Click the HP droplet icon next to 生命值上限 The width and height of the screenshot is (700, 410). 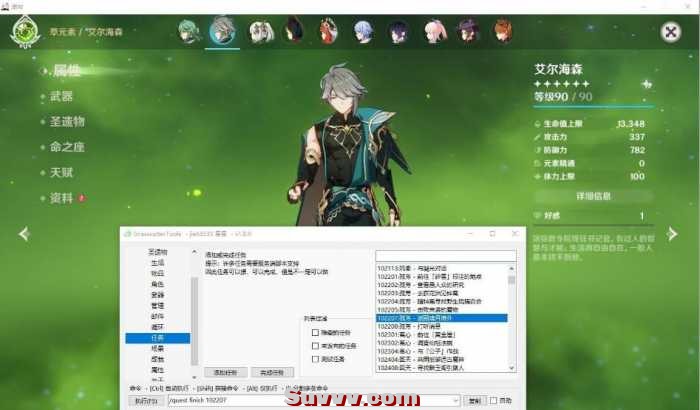(x=538, y=124)
